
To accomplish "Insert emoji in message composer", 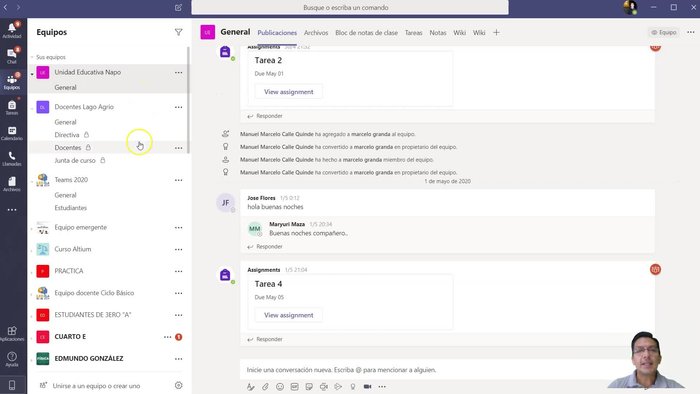I will 280,386.
